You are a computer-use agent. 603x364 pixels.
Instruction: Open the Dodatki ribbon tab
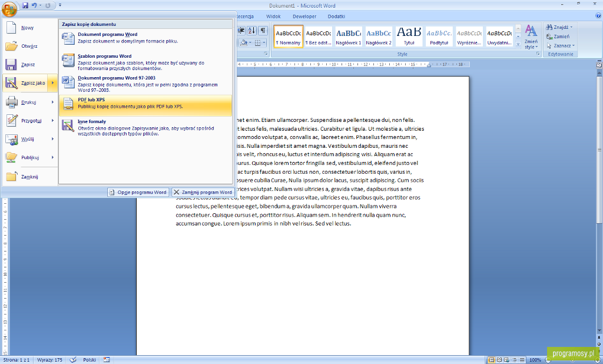[336, 16]
